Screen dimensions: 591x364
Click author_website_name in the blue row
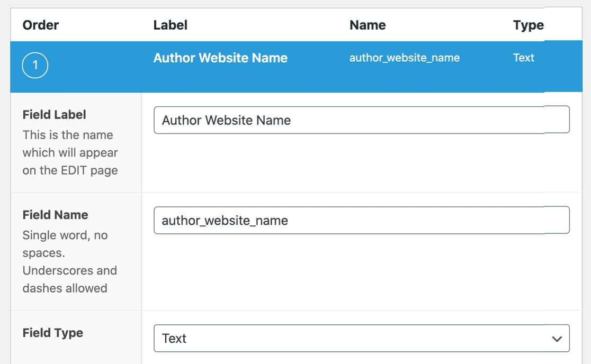tap(405, 58)
